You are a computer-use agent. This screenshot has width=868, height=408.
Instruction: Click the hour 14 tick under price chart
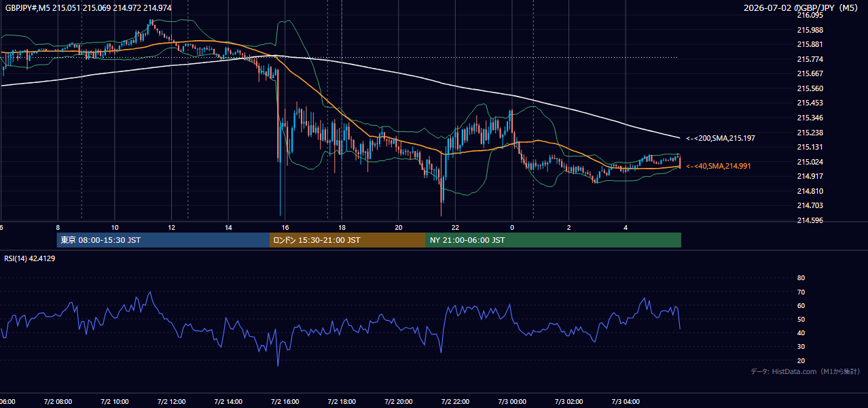coord(228,227)
